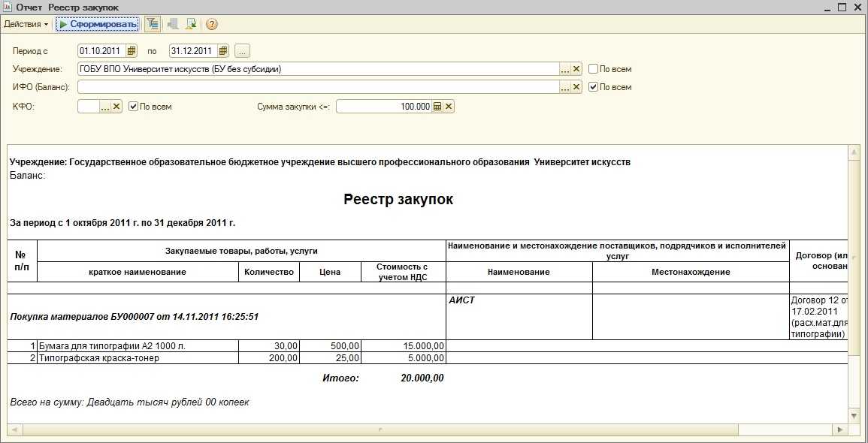Click the vertical scrollbar up arrow
Screen dimensions: 868x443
pos(854,151)
